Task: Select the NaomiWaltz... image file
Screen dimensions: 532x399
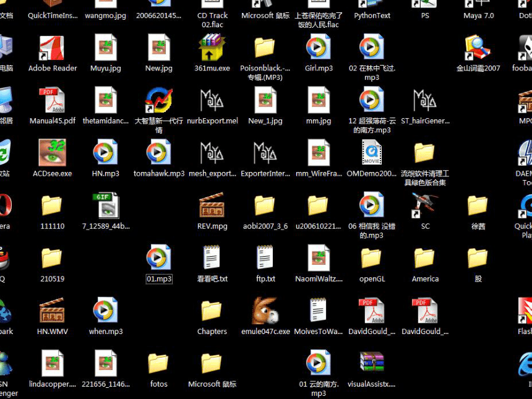Action: 318,258
